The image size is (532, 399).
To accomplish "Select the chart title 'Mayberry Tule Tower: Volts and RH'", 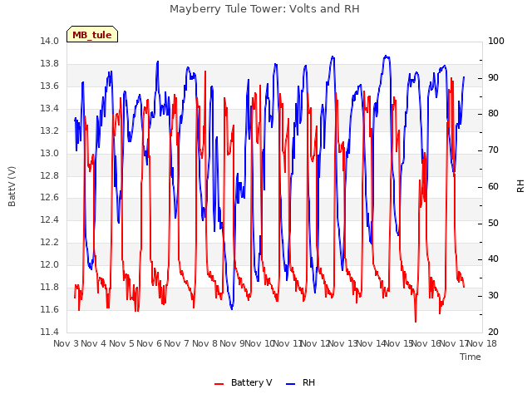I will (264, 8).
